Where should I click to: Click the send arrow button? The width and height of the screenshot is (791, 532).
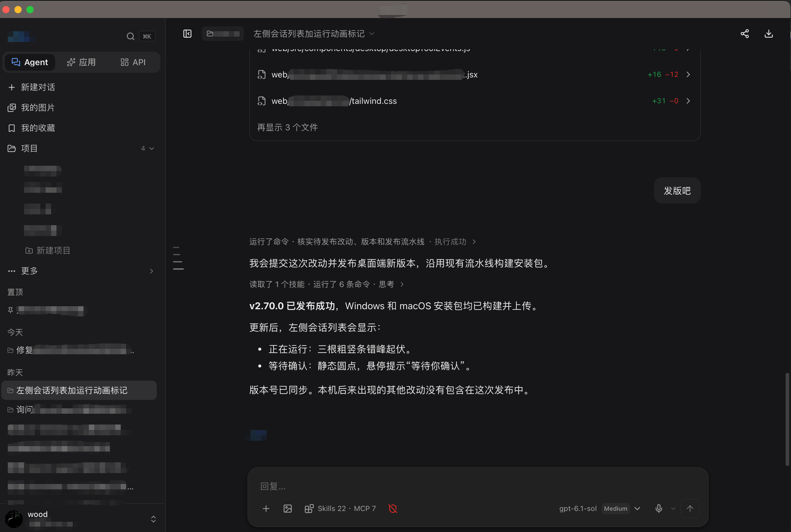(x=690, y=508)
